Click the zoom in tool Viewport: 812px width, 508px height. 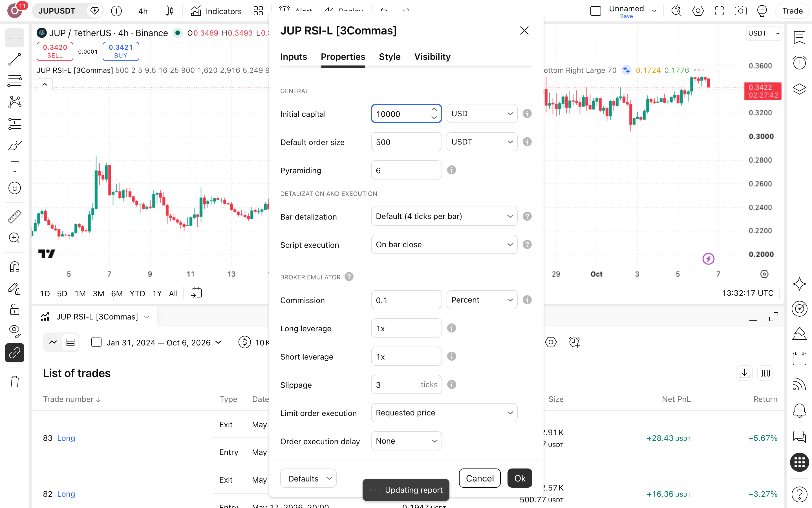click(14, 238)
